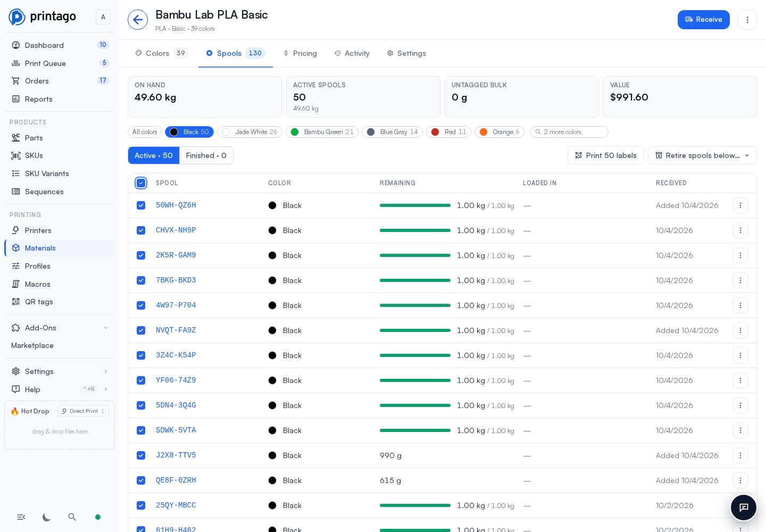Expand the sidebar Settings submenu
766x532 pixels.
pos(60,371)
